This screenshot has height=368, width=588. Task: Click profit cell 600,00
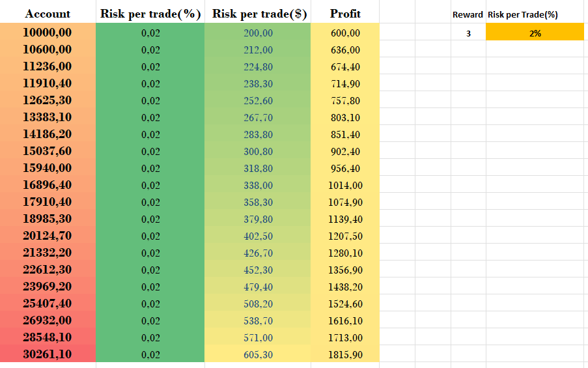(344, 33)
